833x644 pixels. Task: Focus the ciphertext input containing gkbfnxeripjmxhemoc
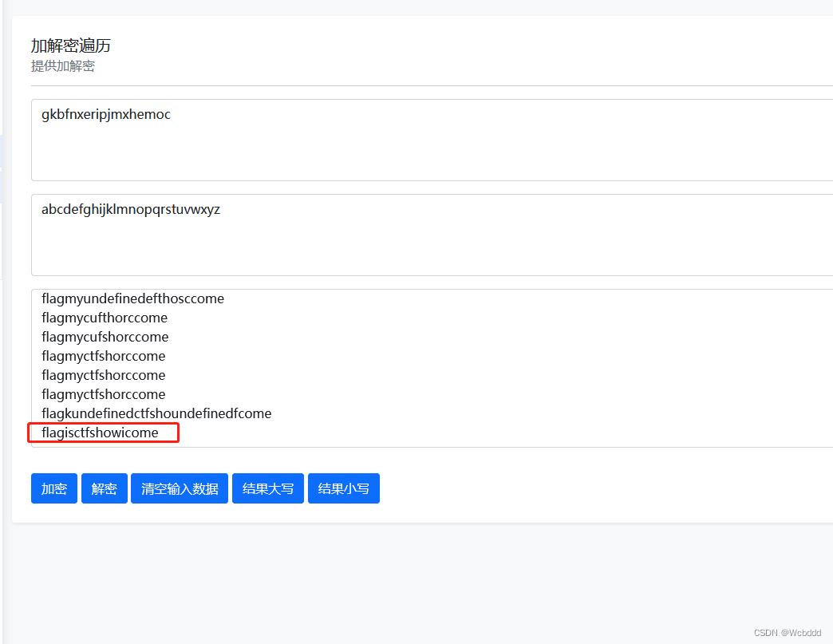click(432, 140)
